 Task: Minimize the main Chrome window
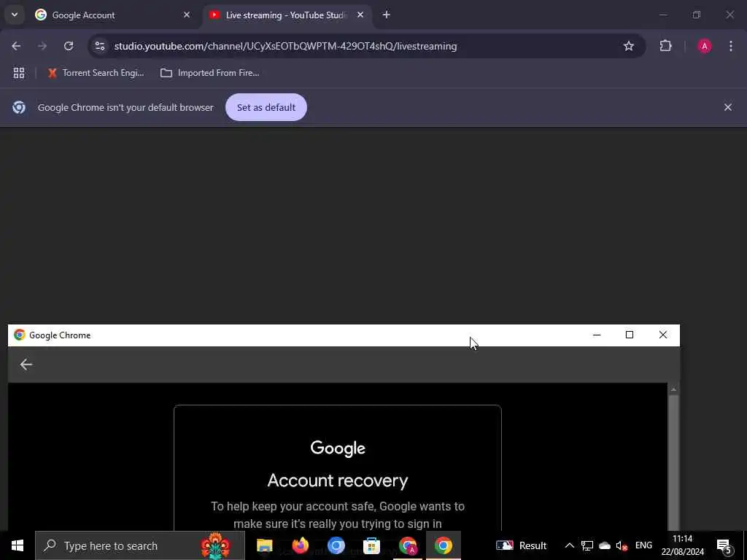click(x=663, y=15)
